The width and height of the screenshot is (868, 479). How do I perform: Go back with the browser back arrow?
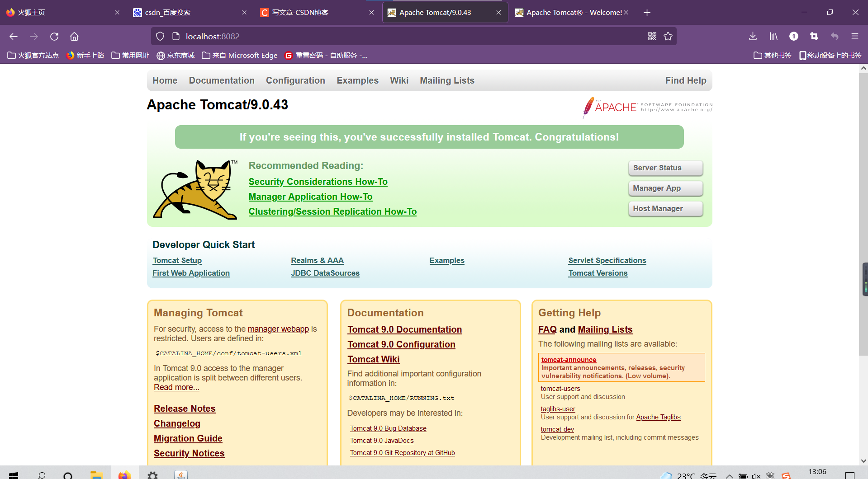point(14,37)
